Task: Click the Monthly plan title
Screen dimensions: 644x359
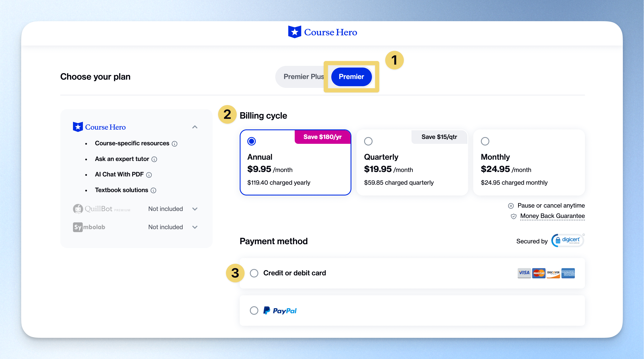Action: (495, 157)
